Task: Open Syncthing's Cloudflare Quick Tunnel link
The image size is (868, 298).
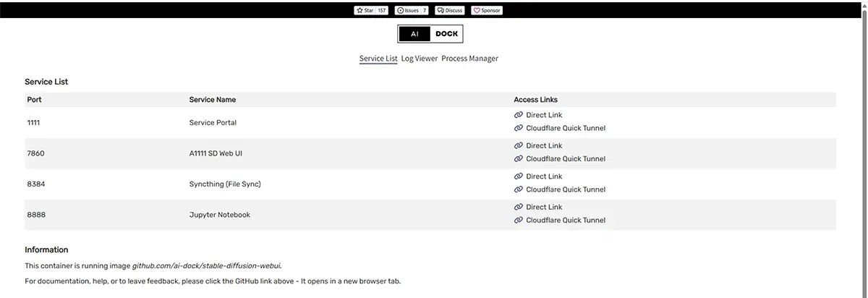Action: 566,190
